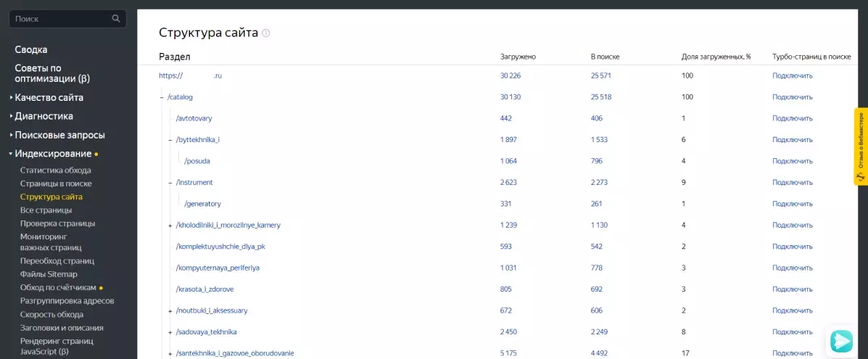Click Подключить in the /sadovaya_tekhnika row
Viewport: 868px width, 359px height.
pos(792,332)
